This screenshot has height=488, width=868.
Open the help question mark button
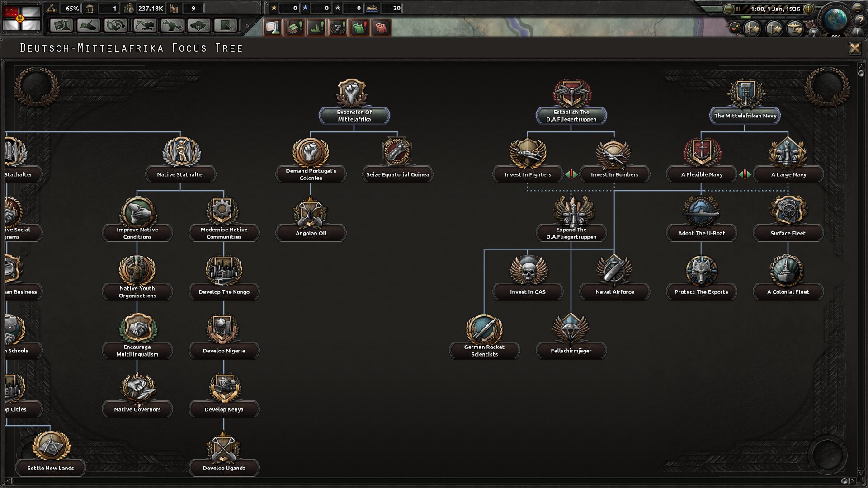(859, 20)
